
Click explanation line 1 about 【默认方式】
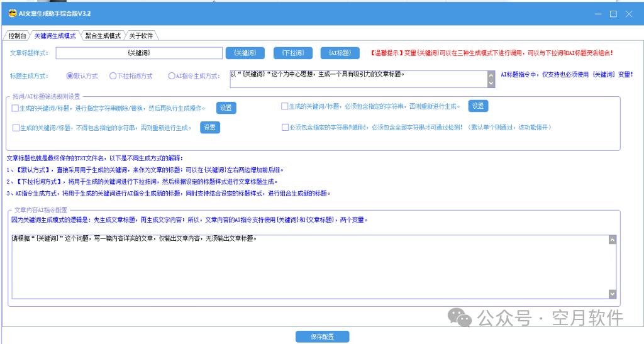click(x=145, y=170)
